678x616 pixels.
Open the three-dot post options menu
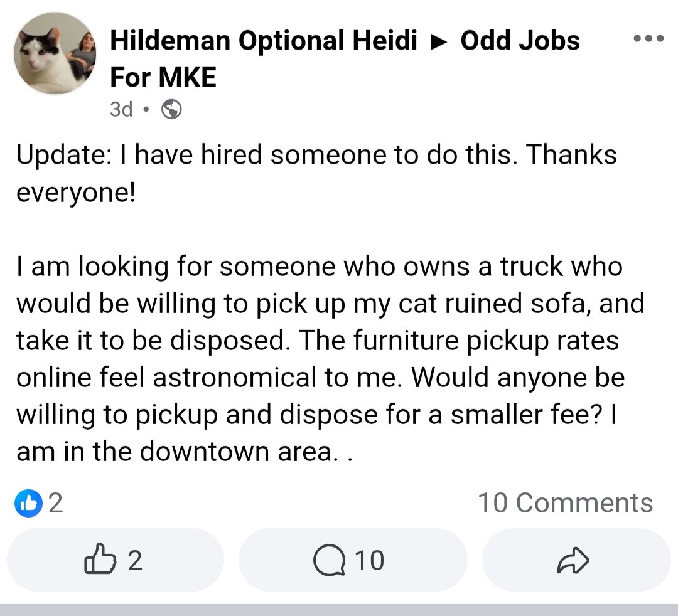point(648,38)
